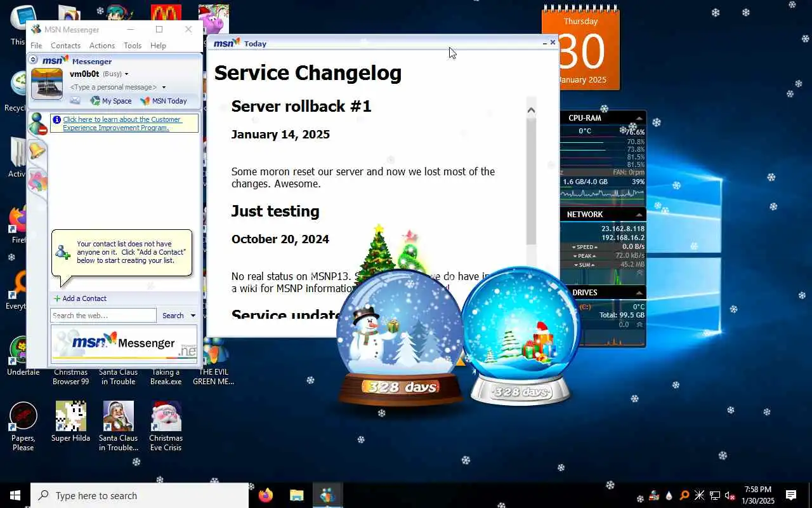This screenshot has width=812, height=508.
Task: Click the SPEED selector in Network gadget
Action: click(x=585, y=247)
